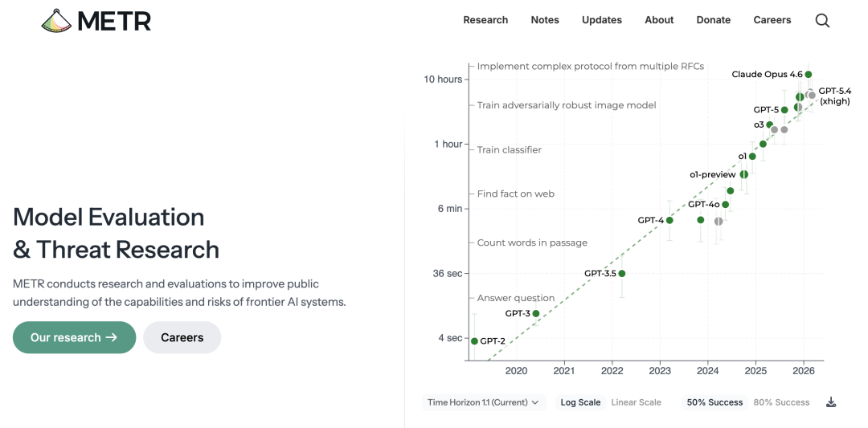Click the Our research button

point(74,337)
